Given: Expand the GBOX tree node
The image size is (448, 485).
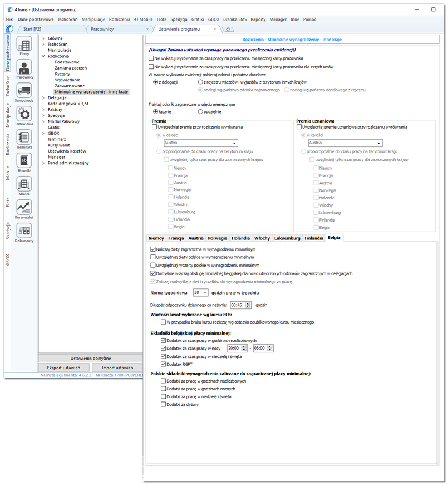Looking at the screenshot, I should [43, 133].
